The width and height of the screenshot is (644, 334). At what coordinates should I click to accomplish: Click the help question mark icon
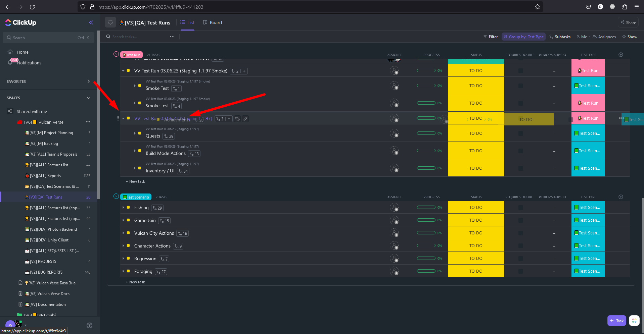[x=89, y=325]
